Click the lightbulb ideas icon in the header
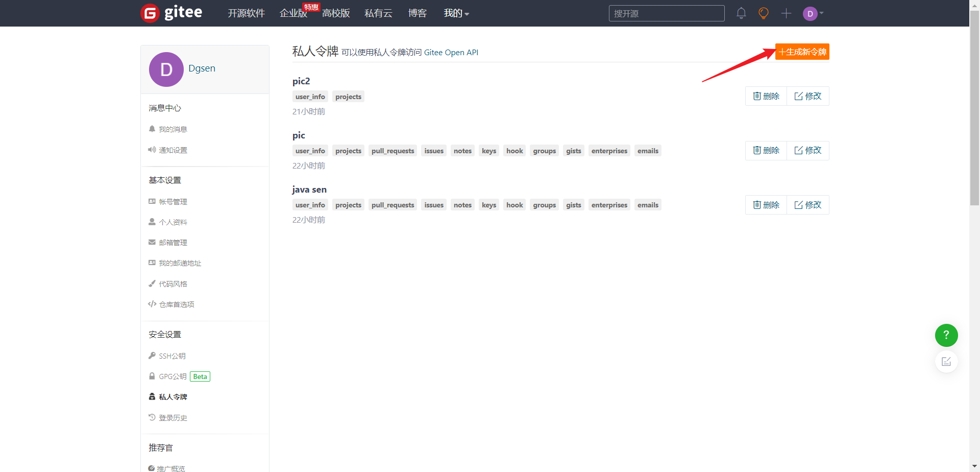 click(x=763, y=13)
